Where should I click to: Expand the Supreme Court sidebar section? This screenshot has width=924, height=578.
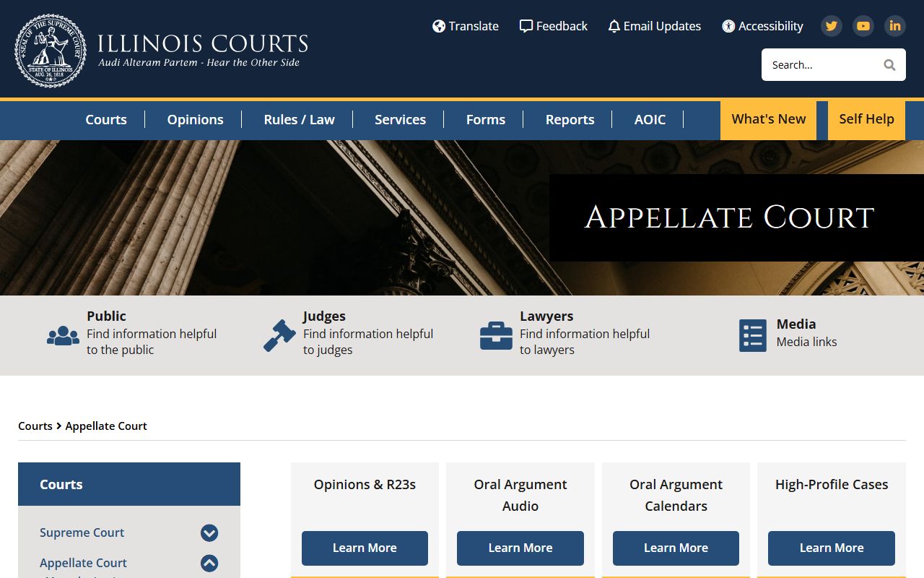click(x=209, y=533)
